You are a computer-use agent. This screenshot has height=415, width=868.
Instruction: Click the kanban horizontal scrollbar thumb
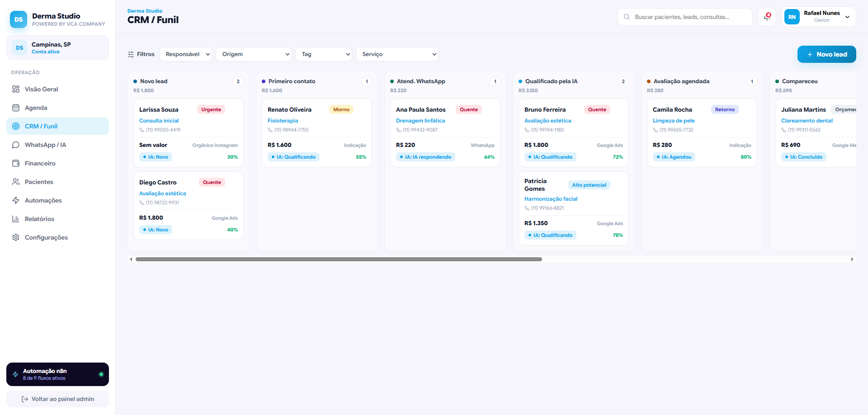(x=339, y=259)
